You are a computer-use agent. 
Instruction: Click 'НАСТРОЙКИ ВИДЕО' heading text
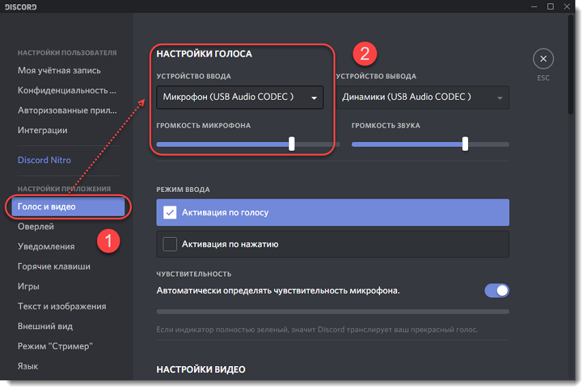pyautogui.click(x=201, y=369)
